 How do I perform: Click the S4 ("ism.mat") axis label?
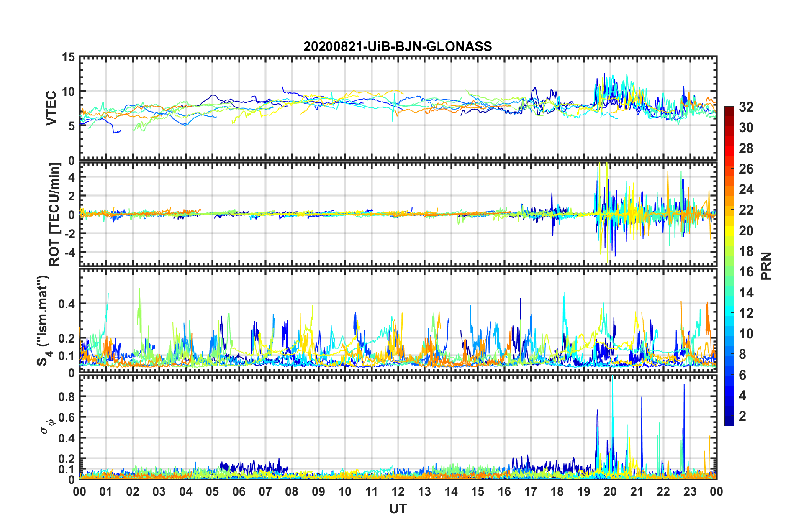coord(43,320)
